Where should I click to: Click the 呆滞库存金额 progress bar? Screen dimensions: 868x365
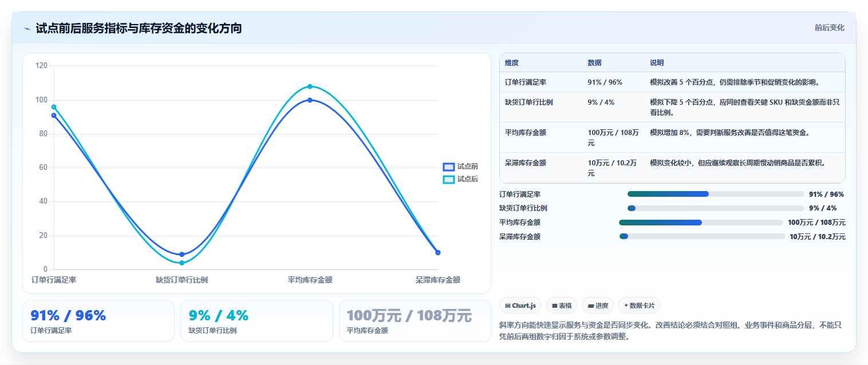pos(702,236)
